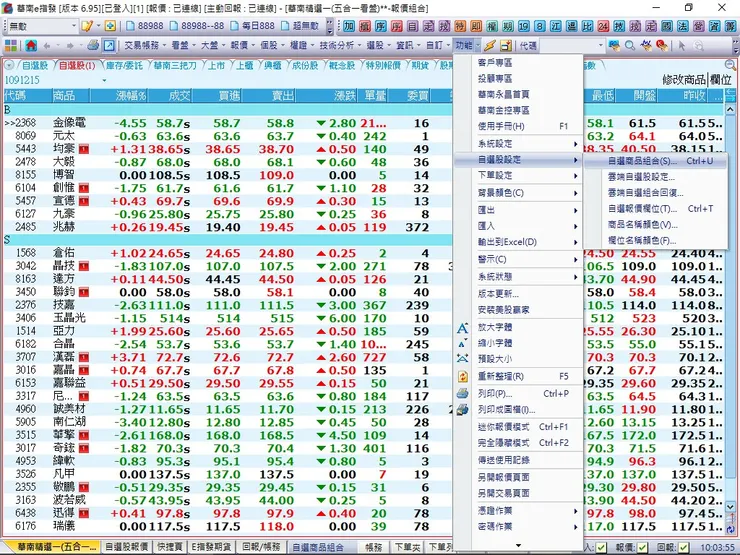Click the red 24 toolbar icon
Viewport: 740px width, 555px height.
tap(603, 26)
